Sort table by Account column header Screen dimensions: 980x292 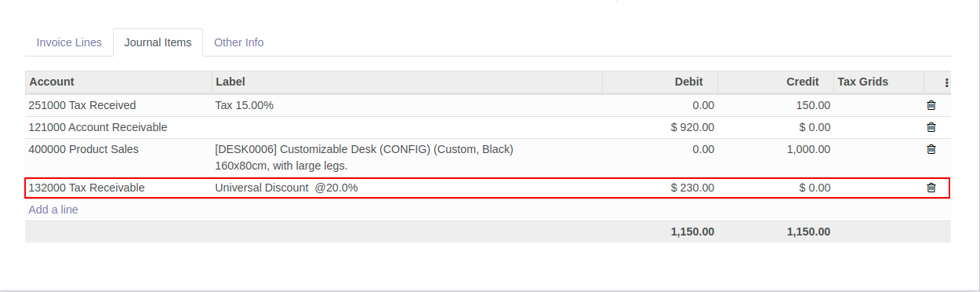click(118, 82)
